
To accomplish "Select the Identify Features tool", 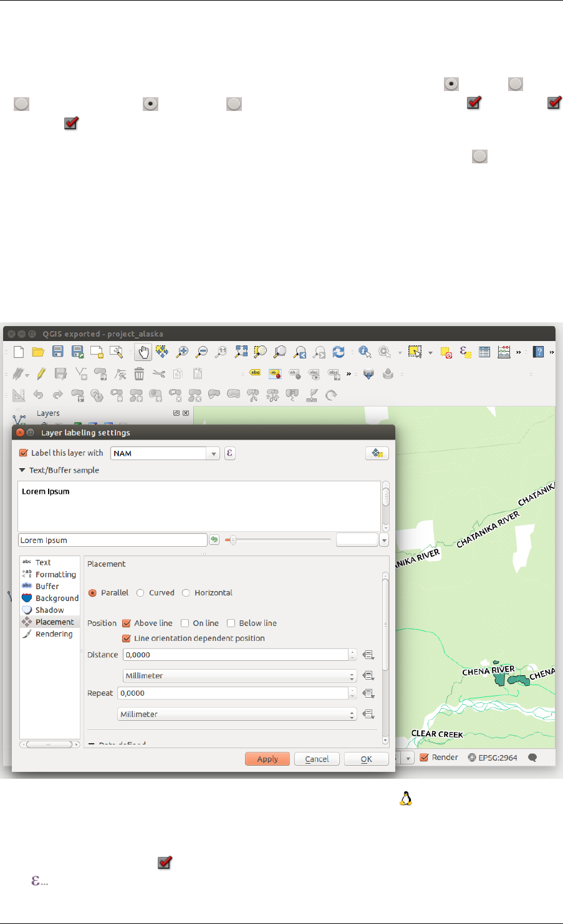I will 365,352.
